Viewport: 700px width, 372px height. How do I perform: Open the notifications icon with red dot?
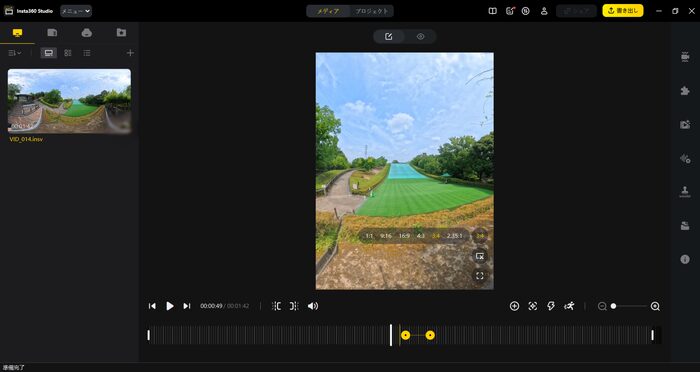tap(510, 11)
